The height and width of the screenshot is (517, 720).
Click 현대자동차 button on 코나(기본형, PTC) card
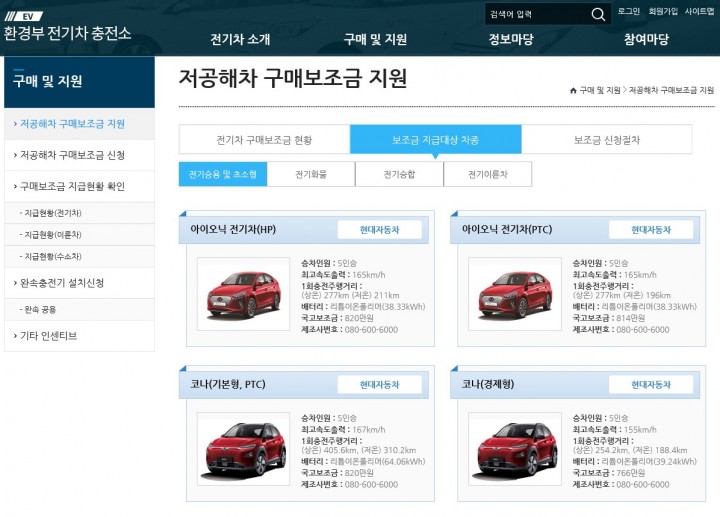(x=379, y=385)
